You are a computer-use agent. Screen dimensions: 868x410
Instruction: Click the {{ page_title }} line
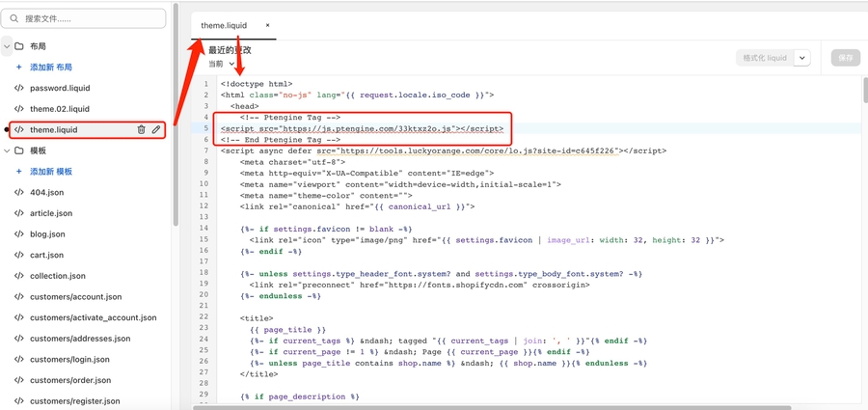click(287, 330)
